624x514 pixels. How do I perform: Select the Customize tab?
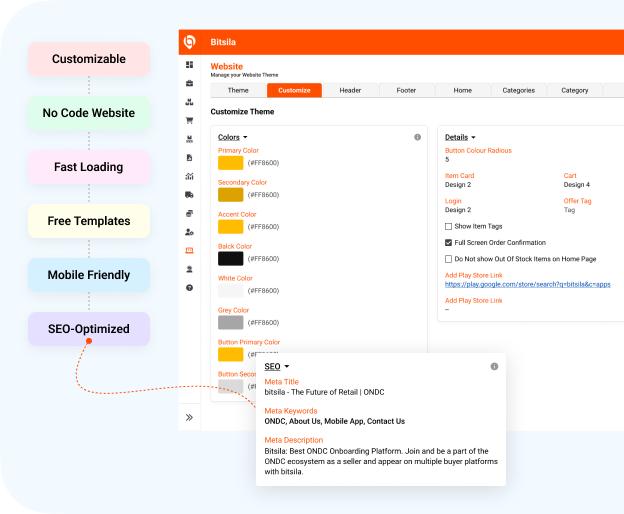click(x=294, y=90)
